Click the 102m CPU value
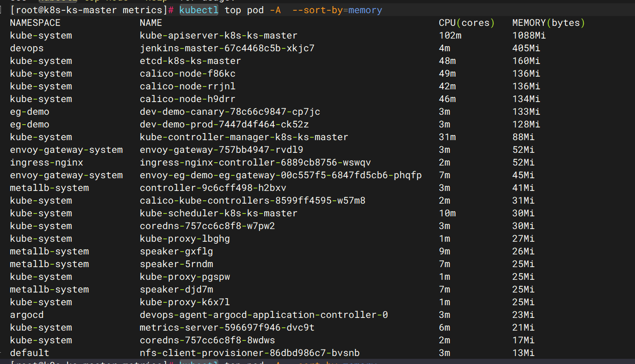This screenshot has height=364, width=635. tap(447, 35)
